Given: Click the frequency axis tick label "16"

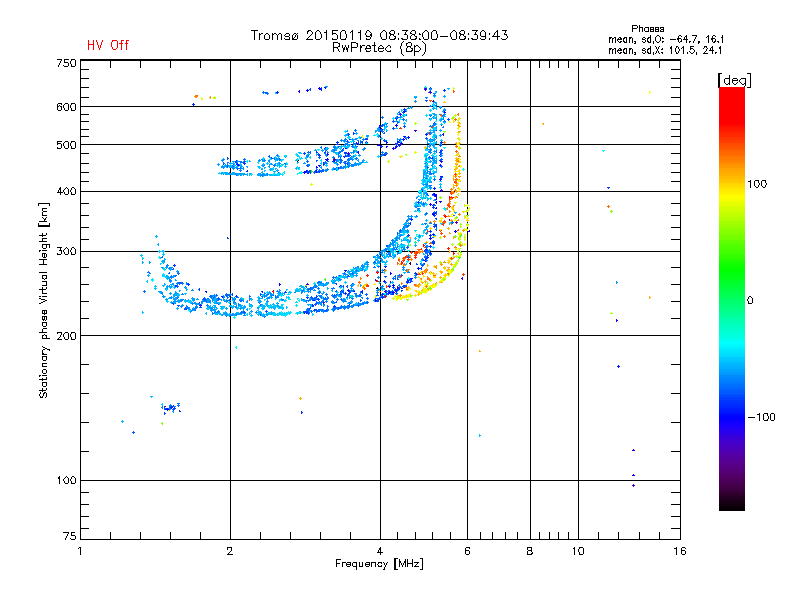Looking at the screenshot, I should pyautogui.click(x=680, y=551).
